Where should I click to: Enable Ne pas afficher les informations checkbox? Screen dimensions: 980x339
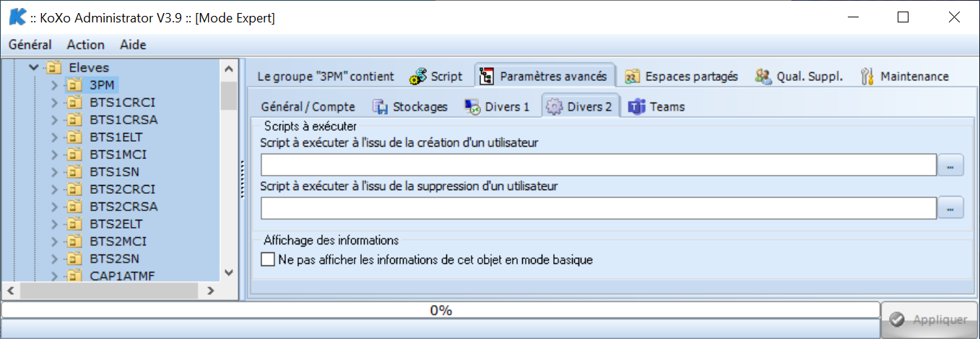click(x=268, y=259)
